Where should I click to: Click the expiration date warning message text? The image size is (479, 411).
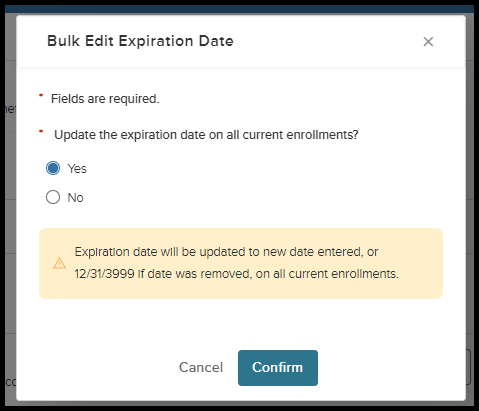(x=236, y=263)
